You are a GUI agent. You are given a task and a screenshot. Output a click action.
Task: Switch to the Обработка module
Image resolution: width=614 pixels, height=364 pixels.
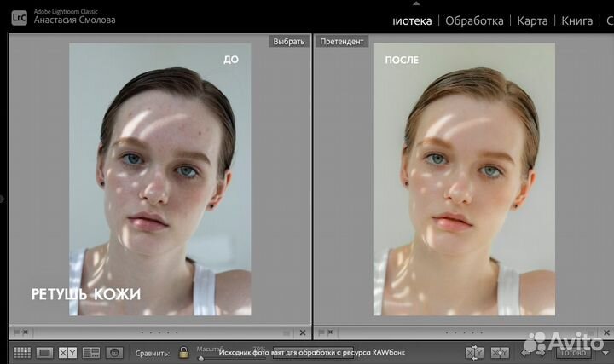pos(474,20)
